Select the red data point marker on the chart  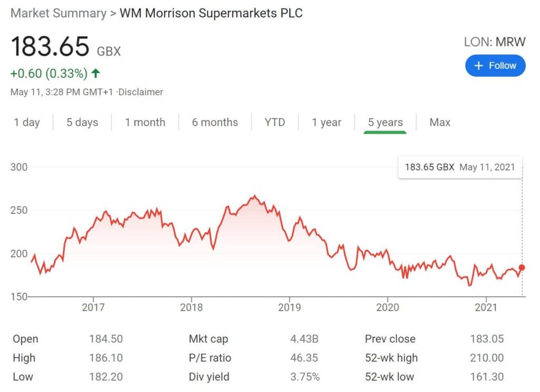point(521,268)
